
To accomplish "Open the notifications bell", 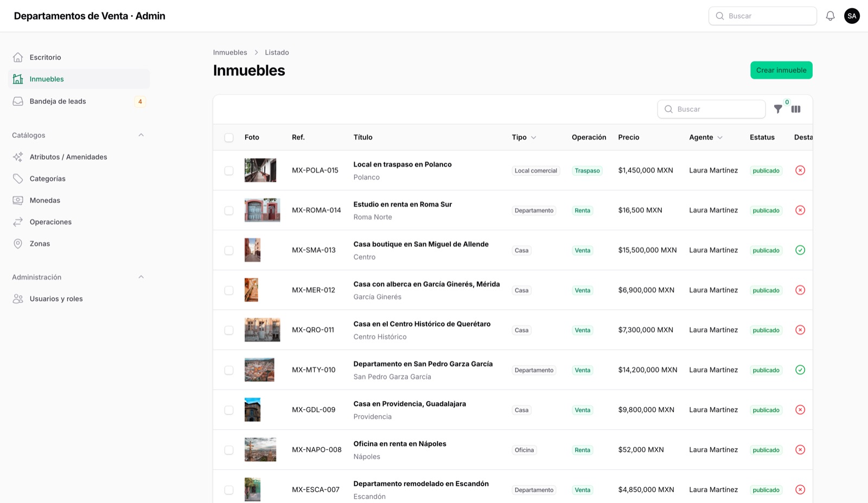I will [830, 16].
